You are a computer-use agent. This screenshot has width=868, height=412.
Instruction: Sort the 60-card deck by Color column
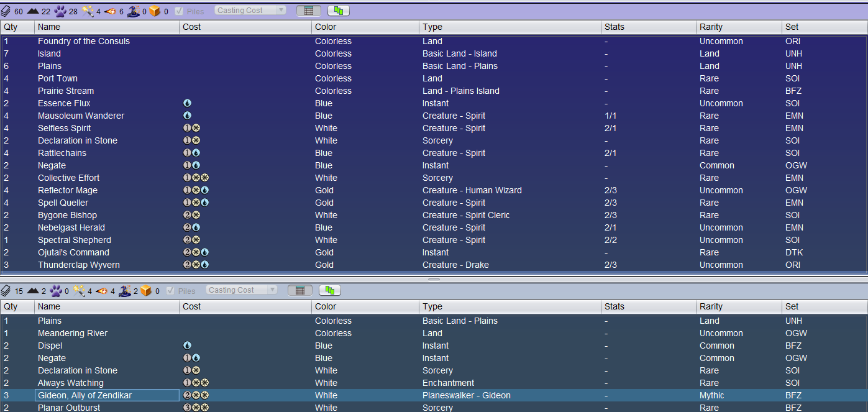(x=366, y=27)
